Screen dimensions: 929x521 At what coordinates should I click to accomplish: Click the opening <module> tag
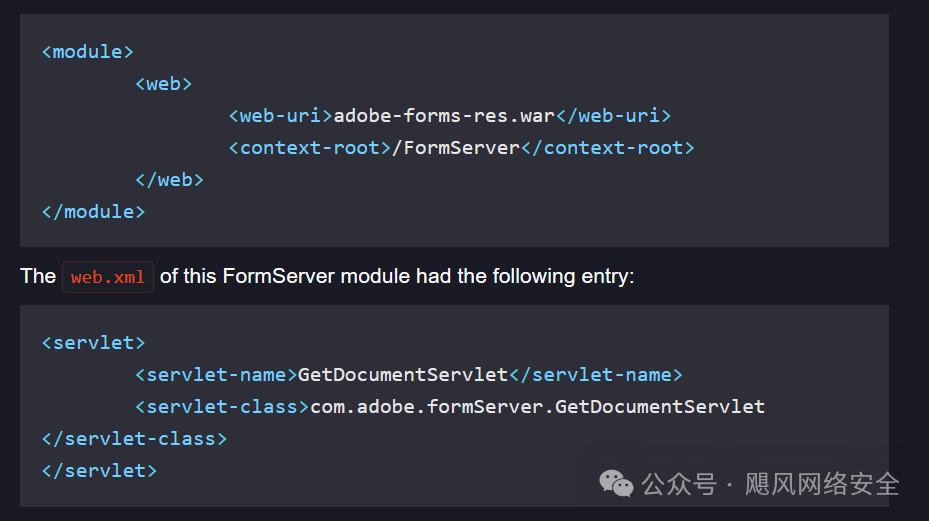(87, 52)
